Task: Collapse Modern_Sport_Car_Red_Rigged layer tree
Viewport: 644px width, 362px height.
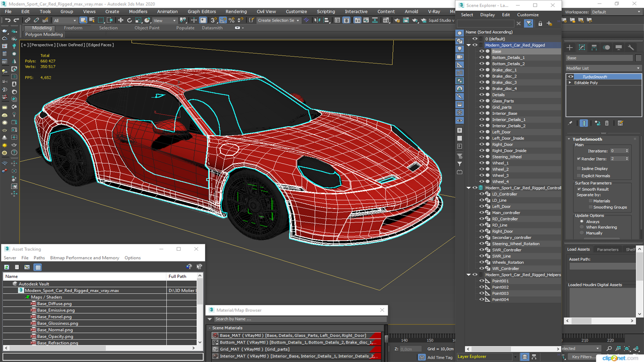Action: click(469, 45)
